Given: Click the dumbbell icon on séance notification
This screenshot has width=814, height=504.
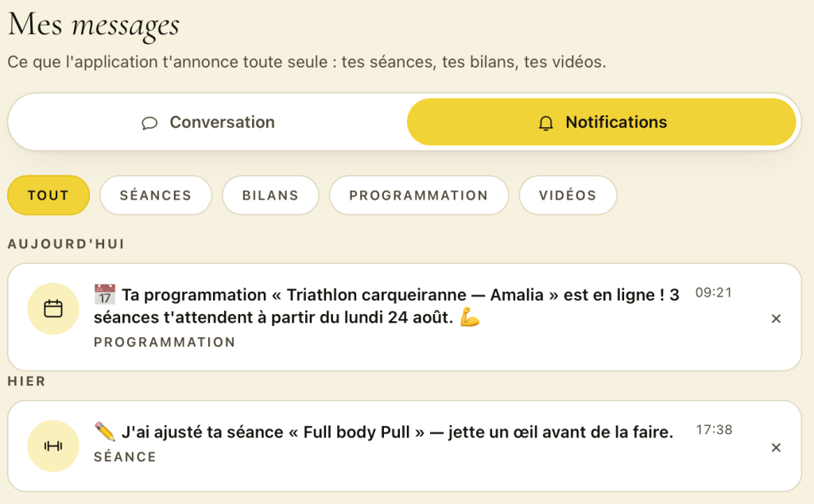Looking at the screenshot, I should (x=53, y=446).
